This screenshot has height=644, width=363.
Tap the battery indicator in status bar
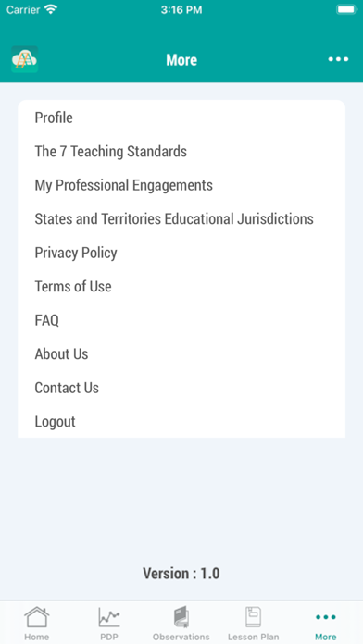346,9
